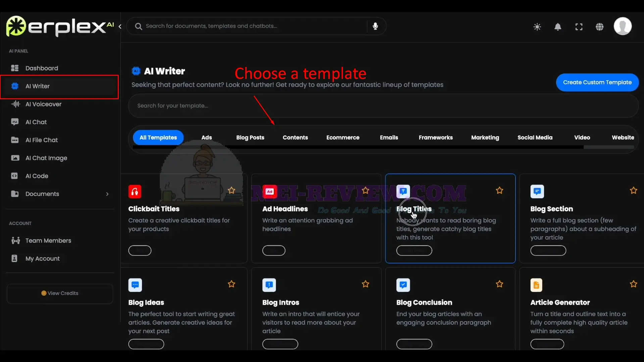Click the View Credits button
Screen dimensions: 644x362
pos(60,293)
